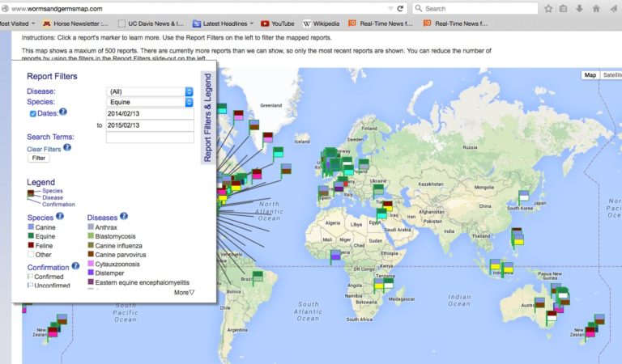Image resolution: width=622 pixels, height=364 pixels.
Task: Reload the page with the refresh icon
Action: click(400, 8)
